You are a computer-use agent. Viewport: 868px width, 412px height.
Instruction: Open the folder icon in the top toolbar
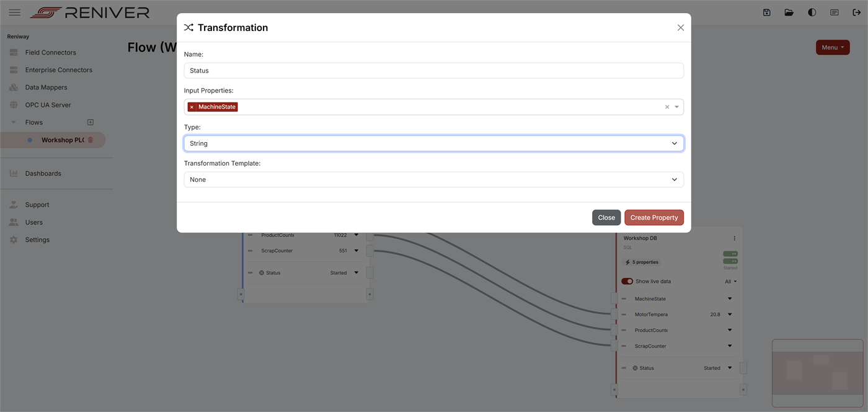click(x=789, y=12)
